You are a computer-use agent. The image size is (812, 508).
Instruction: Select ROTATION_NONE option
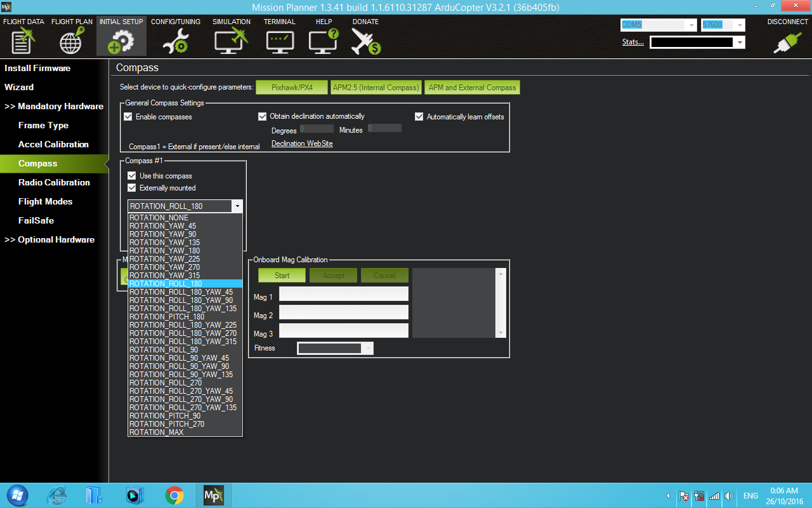(185, 218)
